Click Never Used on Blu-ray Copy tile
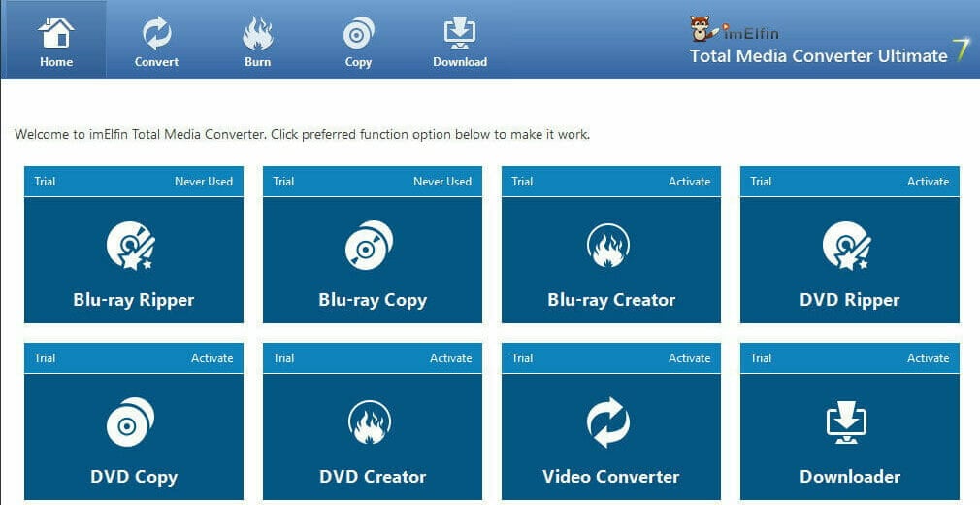The image size is (980, 505). coord(442,182)
